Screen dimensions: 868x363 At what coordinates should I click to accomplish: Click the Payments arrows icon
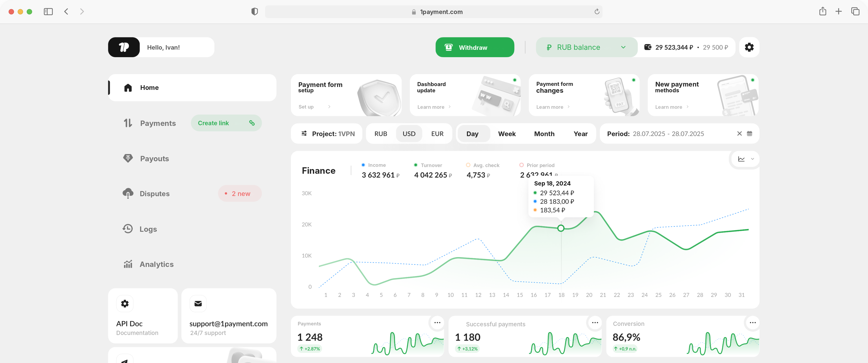tap(128, 123)
